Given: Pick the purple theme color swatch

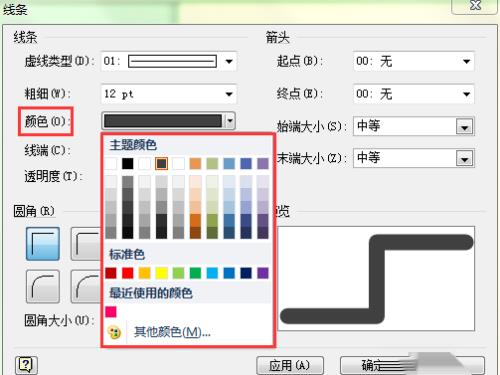Looking at the screenshot, I should 263,164.
